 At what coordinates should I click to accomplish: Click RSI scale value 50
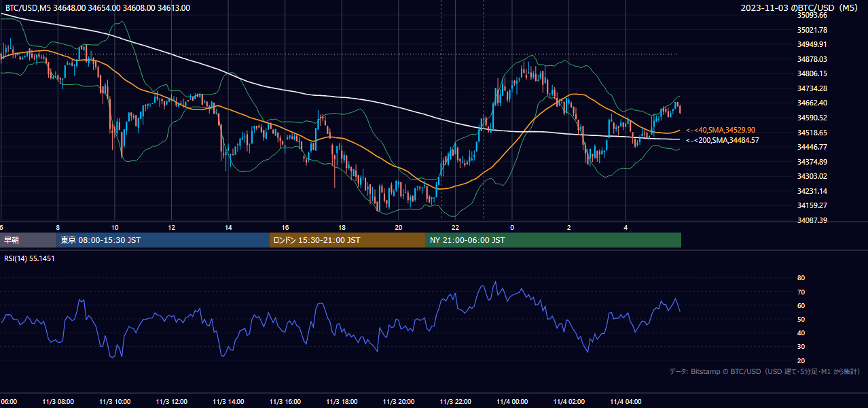801,319
